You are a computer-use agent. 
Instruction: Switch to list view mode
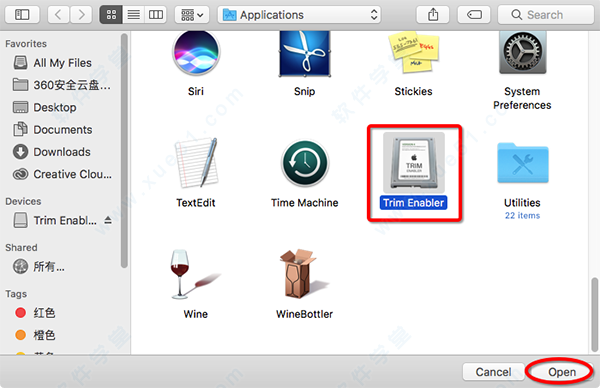coord(134,15)
